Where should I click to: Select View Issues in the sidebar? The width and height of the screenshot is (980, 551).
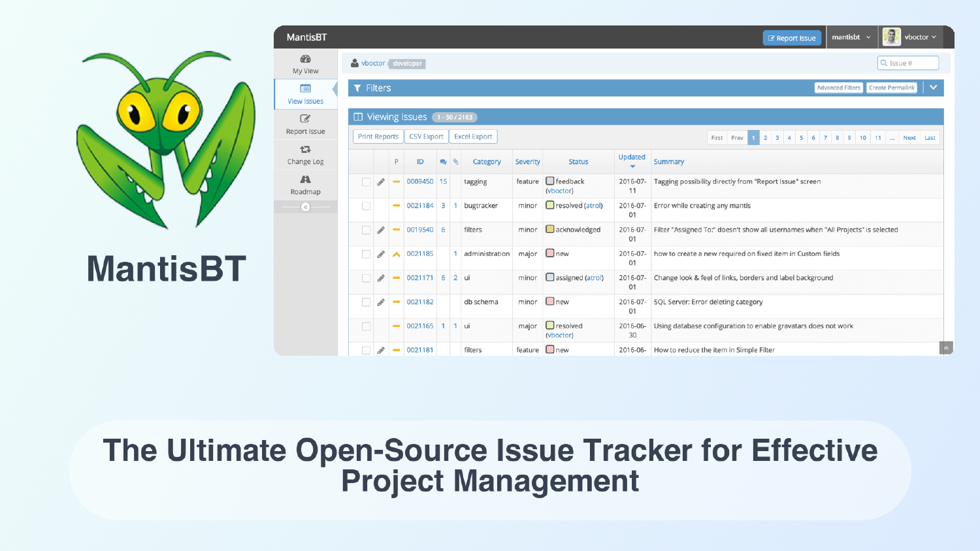(304, 94)
